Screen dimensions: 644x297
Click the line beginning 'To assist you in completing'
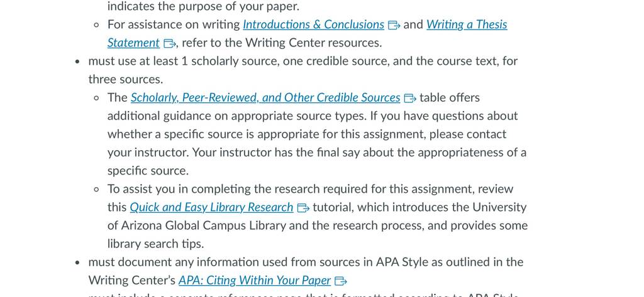[311, 189]
